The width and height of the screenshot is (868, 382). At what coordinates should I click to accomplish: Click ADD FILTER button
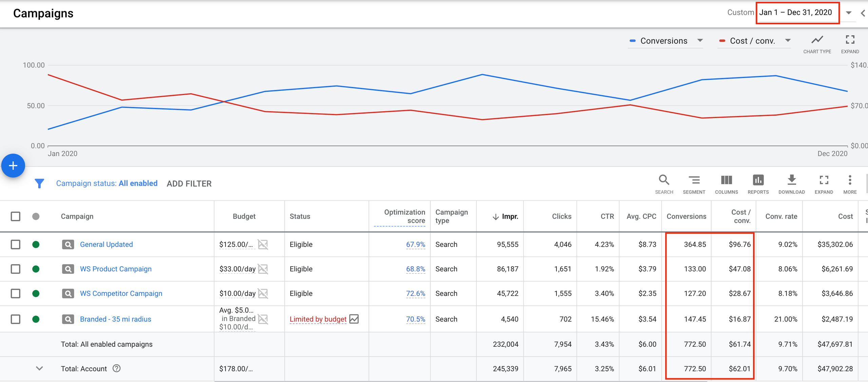[189, 184]
